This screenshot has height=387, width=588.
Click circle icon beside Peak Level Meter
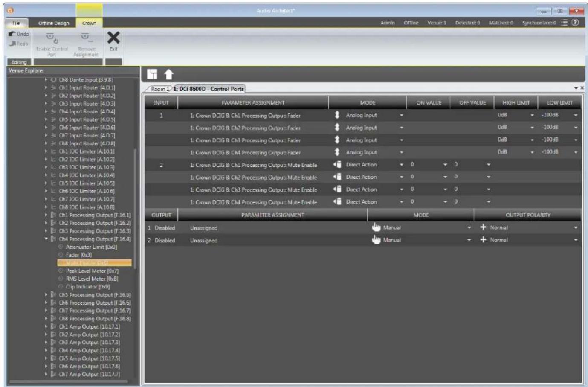(x=61, y=271)
